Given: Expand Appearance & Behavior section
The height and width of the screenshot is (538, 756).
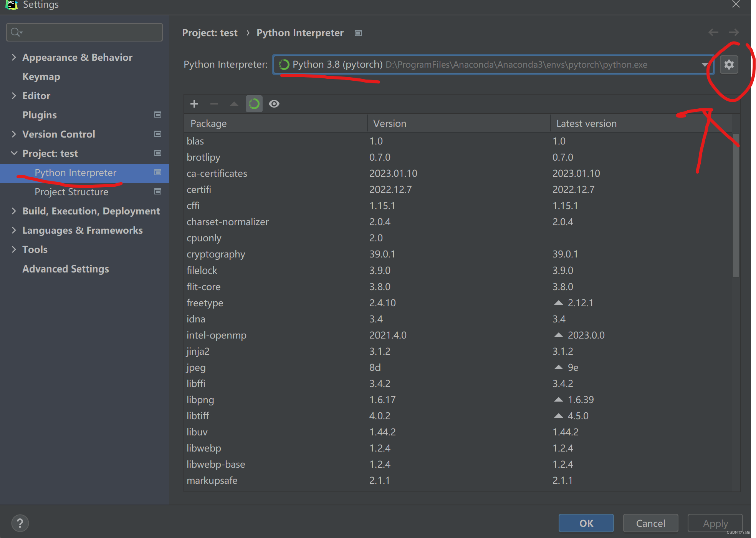Looking at the screenshot, I should (x=14, y=57).
